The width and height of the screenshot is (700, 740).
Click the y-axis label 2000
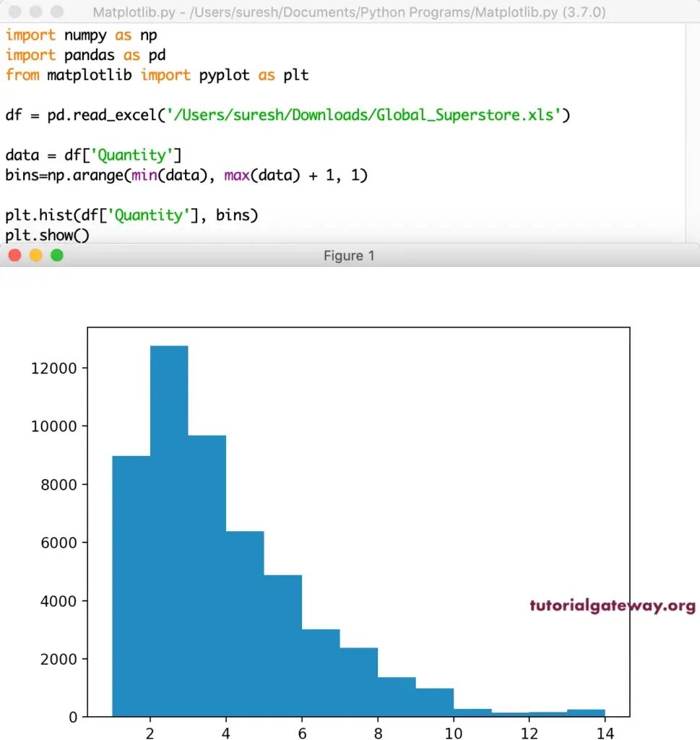click(59, 659)
